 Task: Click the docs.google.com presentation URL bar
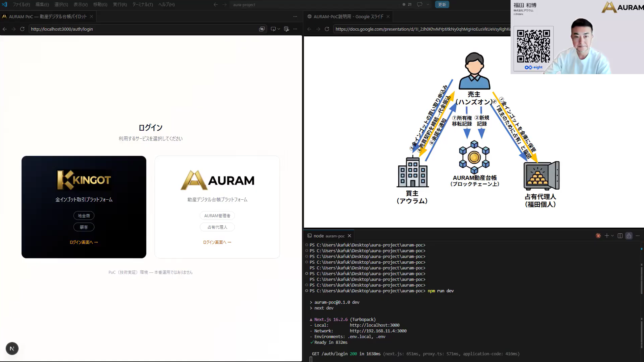click(x=422, y=29)
